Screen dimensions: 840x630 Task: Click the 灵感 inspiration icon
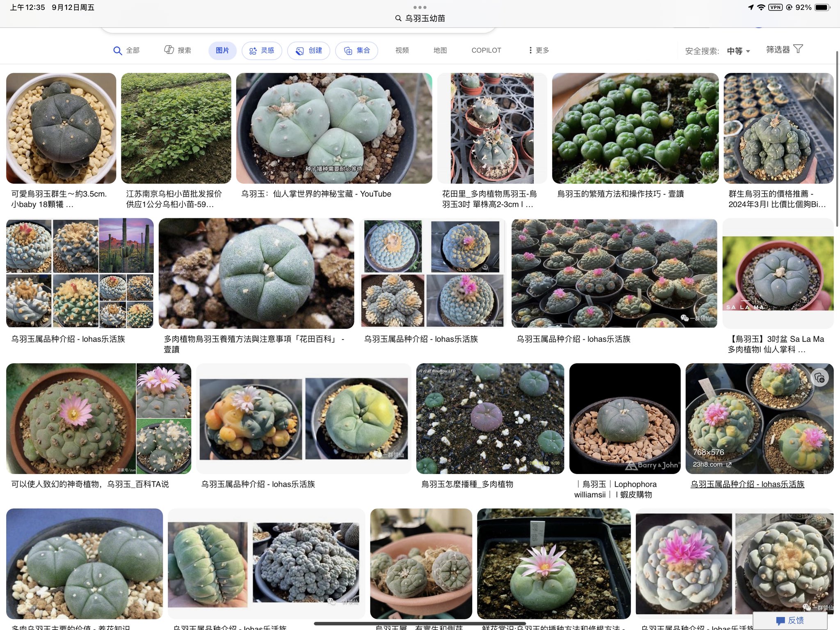(253, 50)
